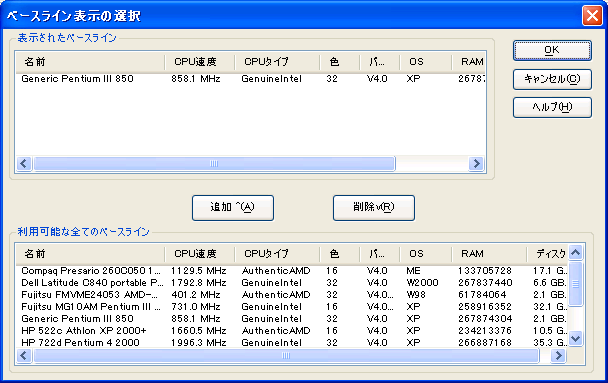
Task: Click left arrow of displayed baselines scrollbar
Action: click(x=24, y=164)
